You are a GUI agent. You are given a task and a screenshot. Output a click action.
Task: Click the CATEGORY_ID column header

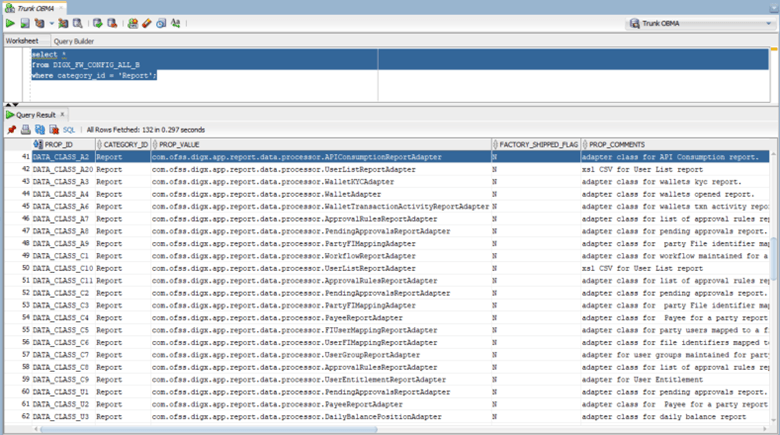[x=123, y=144]
